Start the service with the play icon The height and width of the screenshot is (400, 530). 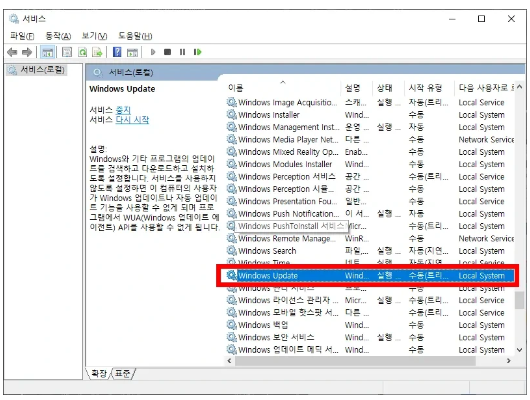coord(153,52)
